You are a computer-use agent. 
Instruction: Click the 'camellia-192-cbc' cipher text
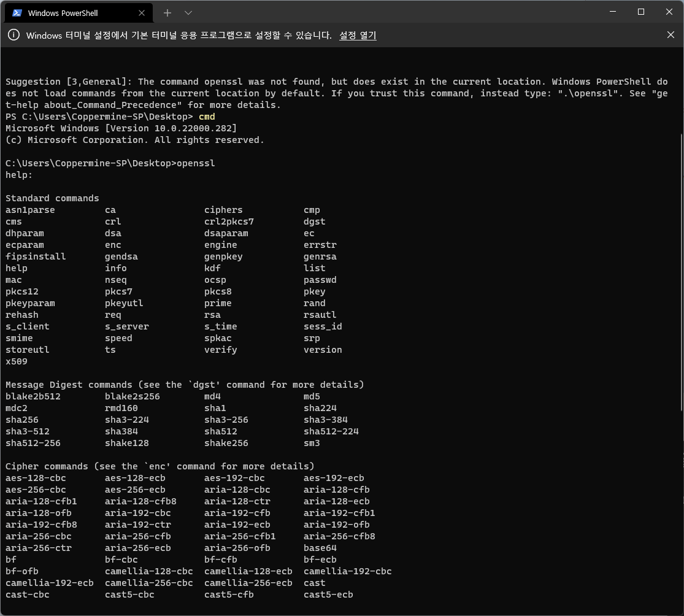(x=348, y=571)
